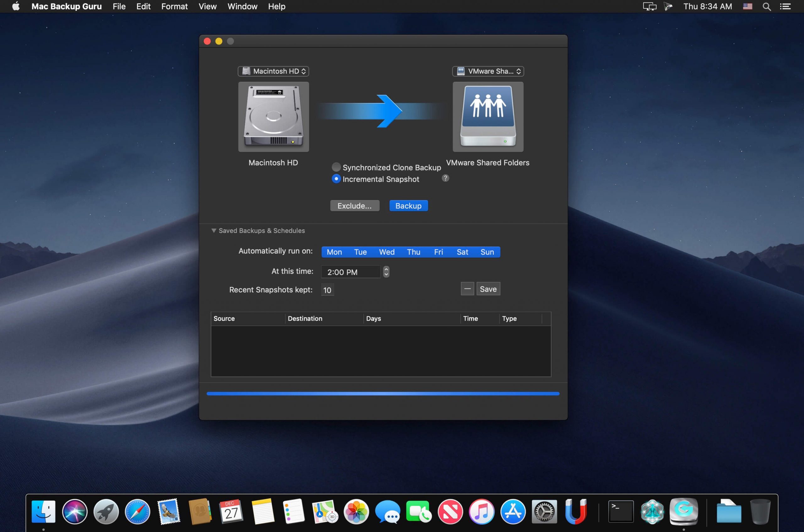Image resolution: width=804 pixels, height=532 pixels.
Task: Open the Macintosh HD source selector
Action: point(273,71)
